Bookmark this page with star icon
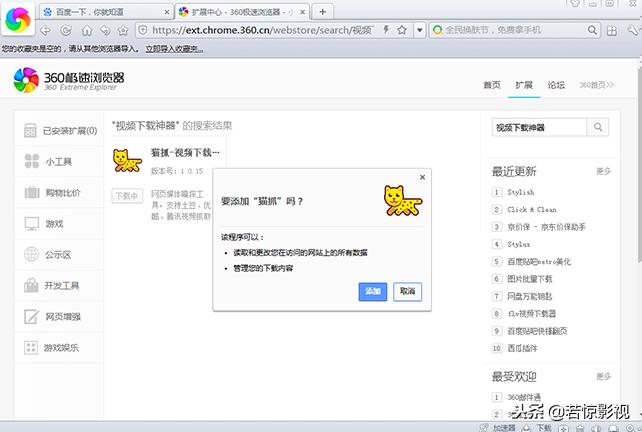Screen dimensions: 642x432 [402, 30]
